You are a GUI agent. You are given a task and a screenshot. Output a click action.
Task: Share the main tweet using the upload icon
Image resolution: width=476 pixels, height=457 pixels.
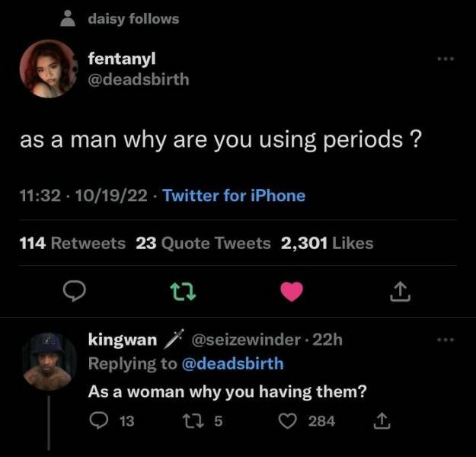coord(400,292)
